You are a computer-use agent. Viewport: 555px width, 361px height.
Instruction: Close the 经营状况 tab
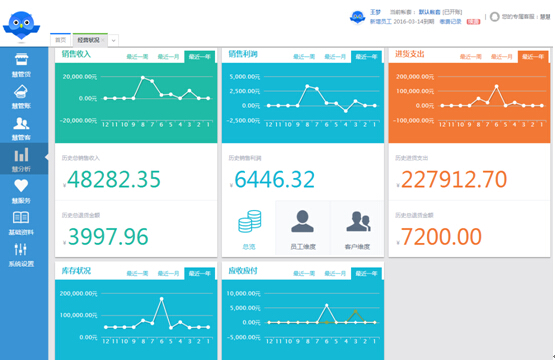tap(103, 40)
